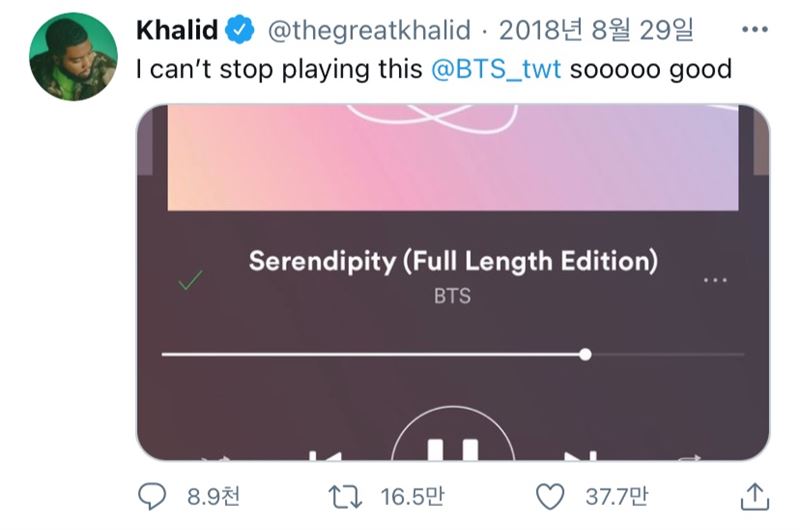Open song options three-dot menu
The height and width of the screenshot is (530, 800).
(x=716, y=280)
